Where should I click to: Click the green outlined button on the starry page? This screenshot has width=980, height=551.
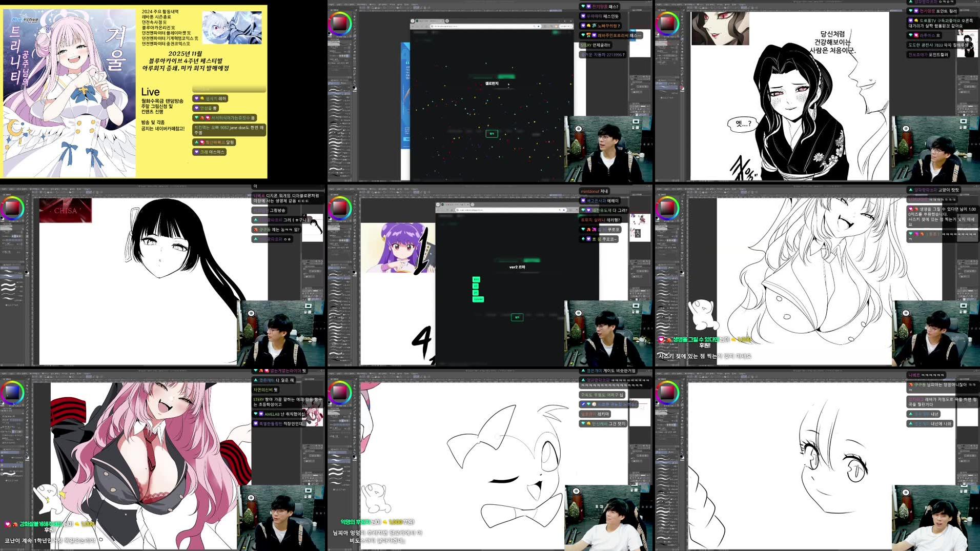[492, 133]
